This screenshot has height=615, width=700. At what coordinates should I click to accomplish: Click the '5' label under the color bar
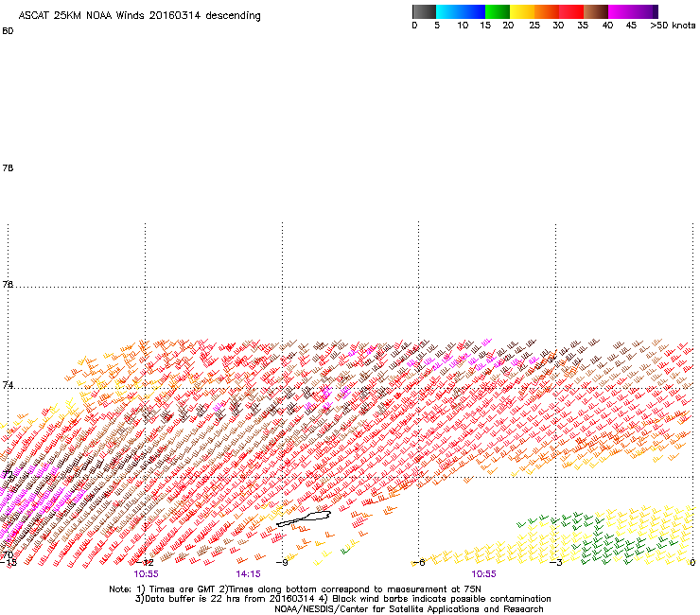click(x=437, y=26)
